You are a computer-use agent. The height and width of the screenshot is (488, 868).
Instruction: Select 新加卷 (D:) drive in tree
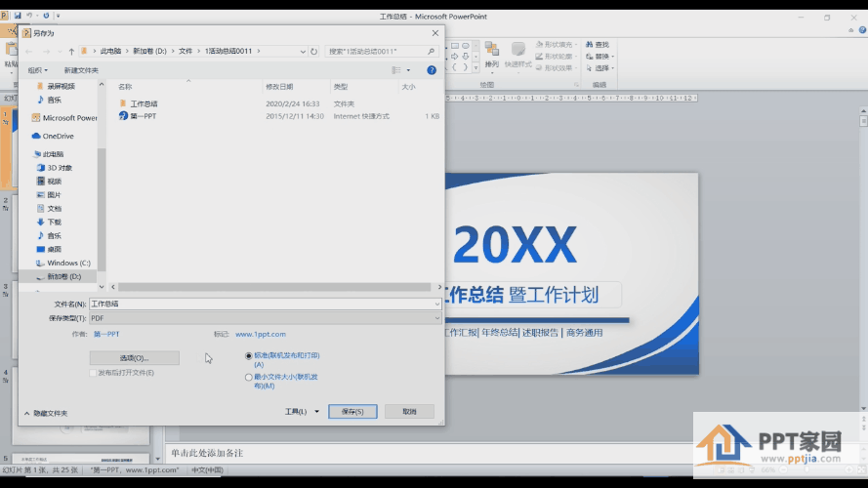[59, 276]
